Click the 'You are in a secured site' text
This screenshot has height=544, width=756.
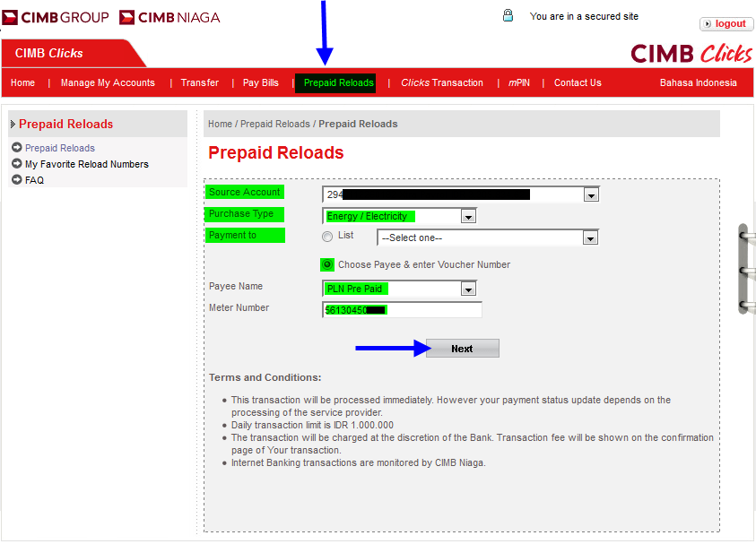pos(584,16)
